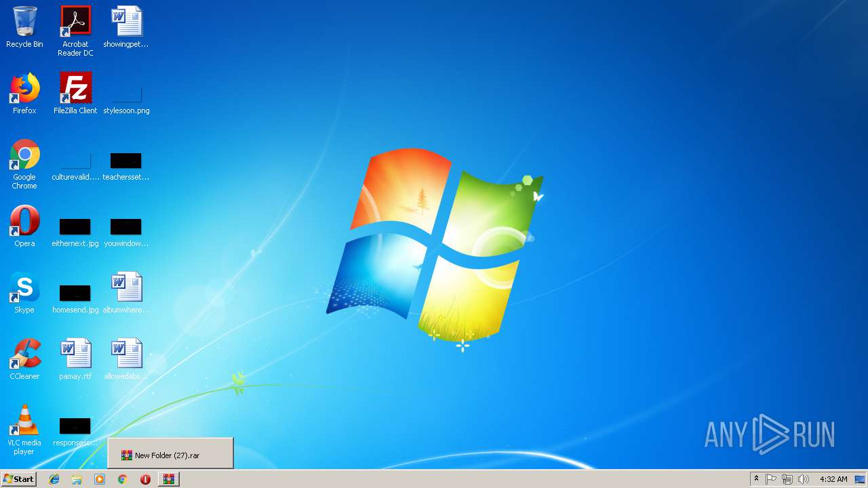
Task: Click the WinRAR taskbar button
Action: (x=168, y=479)
